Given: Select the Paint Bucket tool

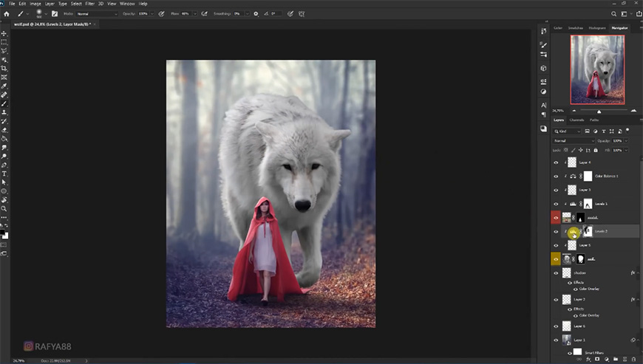Looking at the screenshot, I should coord(4,138).
